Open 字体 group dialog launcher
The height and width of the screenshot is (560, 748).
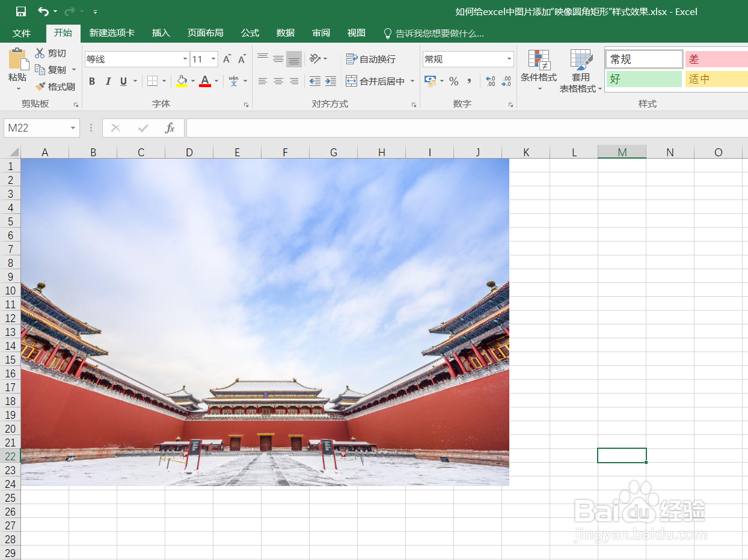click(246, 105)
